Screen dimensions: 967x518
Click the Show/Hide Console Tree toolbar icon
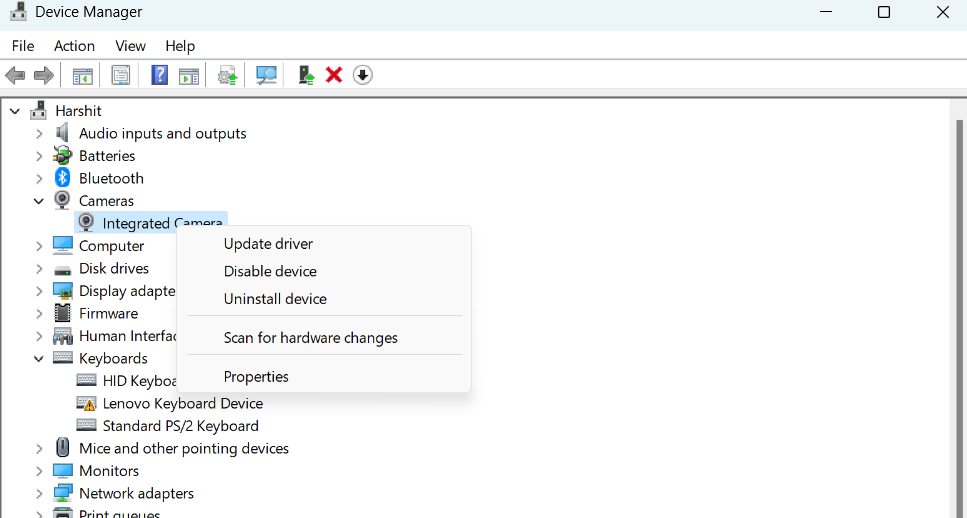tap(83, 76)
